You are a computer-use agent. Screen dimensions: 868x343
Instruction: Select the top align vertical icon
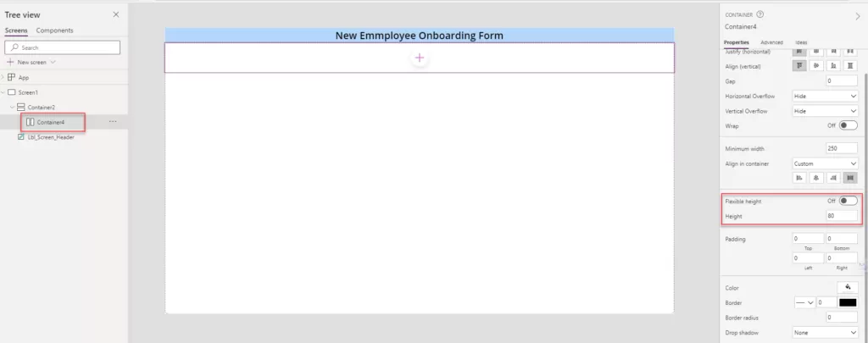tap(799, 65)
